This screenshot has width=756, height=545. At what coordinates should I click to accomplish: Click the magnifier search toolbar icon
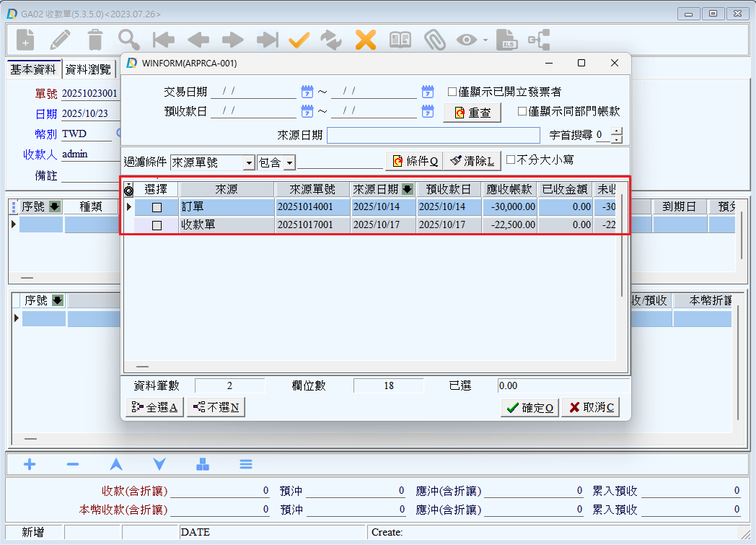129,40
